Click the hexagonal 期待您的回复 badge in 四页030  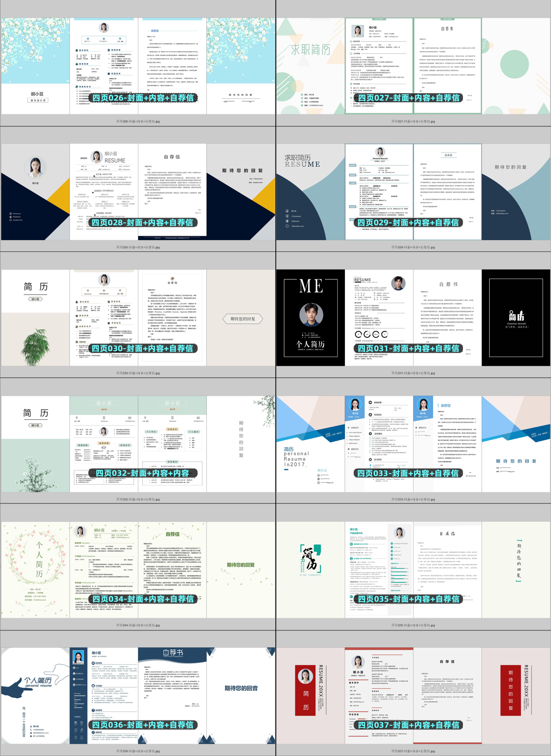click(243, 319)
